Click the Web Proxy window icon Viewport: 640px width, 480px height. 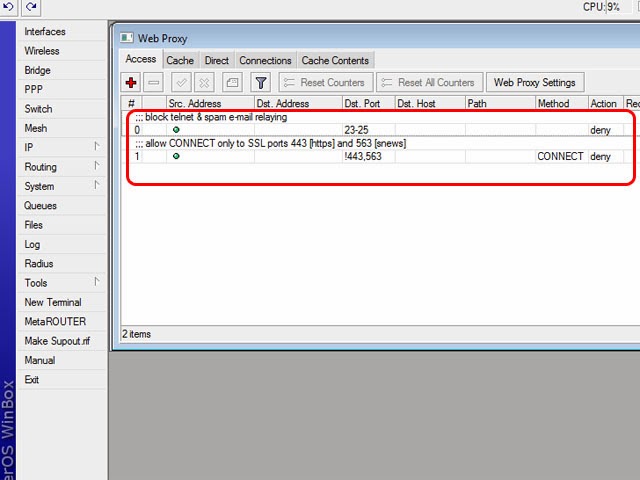tap(127, 38)
